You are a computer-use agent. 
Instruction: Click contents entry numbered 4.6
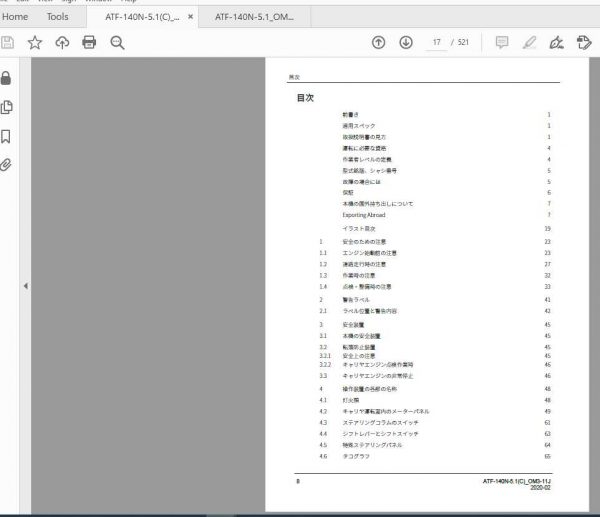[x=435, y=456]
